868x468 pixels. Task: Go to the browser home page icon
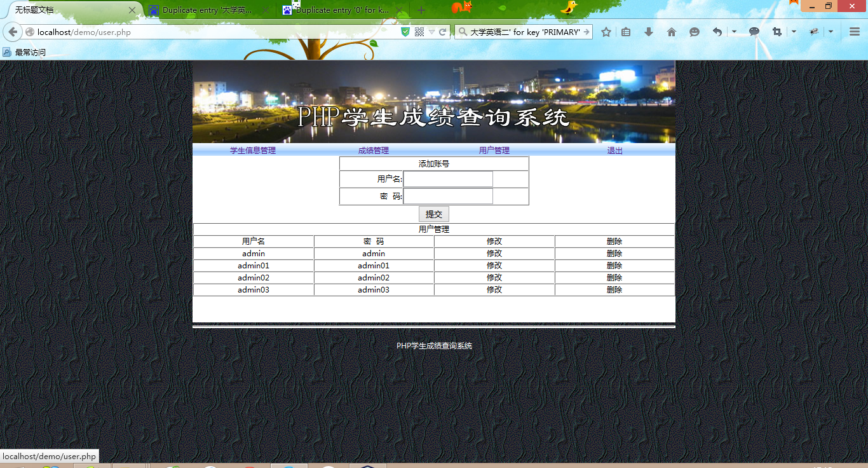pos(672,31)
